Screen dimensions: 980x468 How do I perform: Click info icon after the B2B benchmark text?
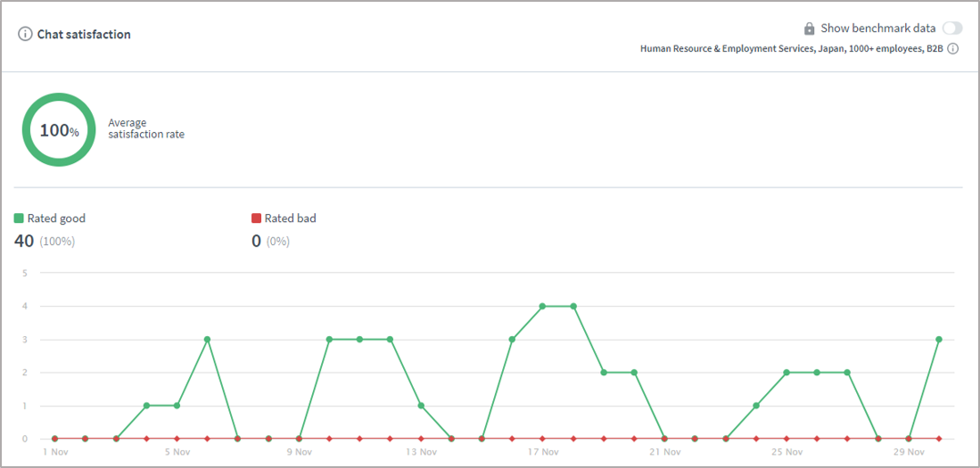952,49
